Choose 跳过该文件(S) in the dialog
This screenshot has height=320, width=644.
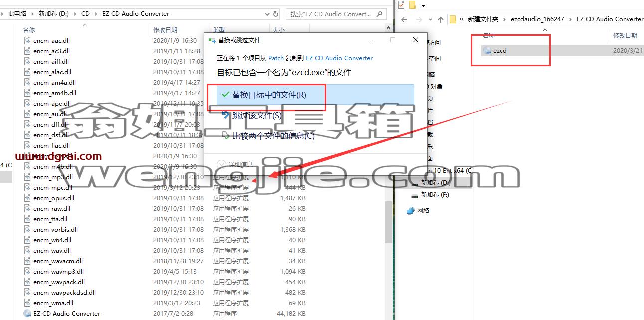pyautogui.click(x=257, y=115)
